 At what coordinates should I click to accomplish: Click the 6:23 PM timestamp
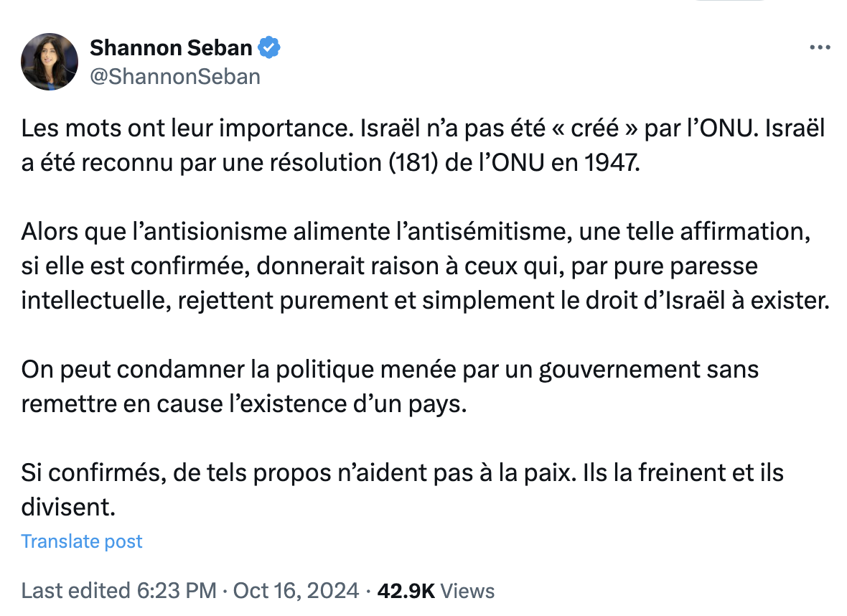click(x=177, y=591)
